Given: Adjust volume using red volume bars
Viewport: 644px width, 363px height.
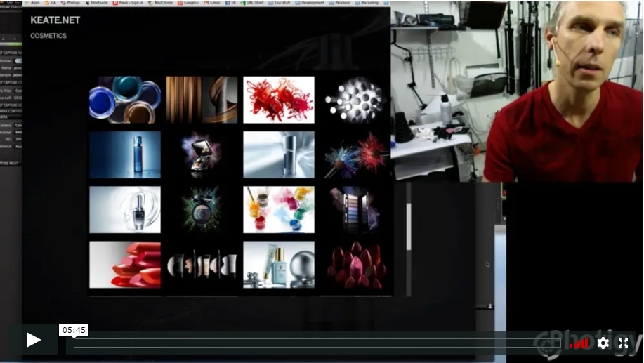Looking at the screenshot, I should tap(579, 343).
